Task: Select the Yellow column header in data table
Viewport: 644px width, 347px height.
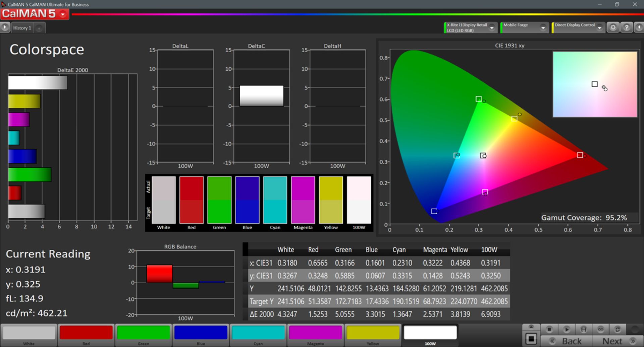Action: [x=459, y=250]
